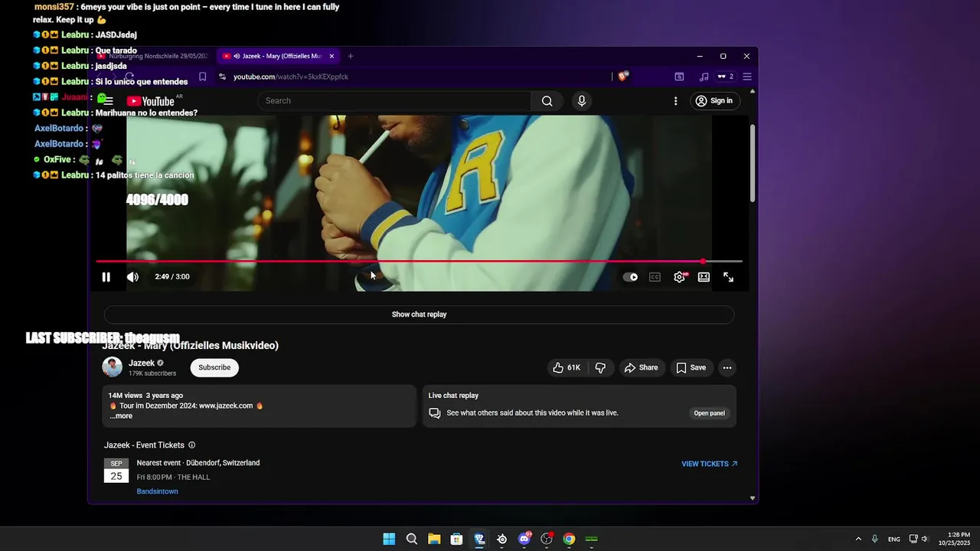The width and height of the screenshot is (980, 551).
Task: Save the video to a playlist
Action: (x=691, y=367)
